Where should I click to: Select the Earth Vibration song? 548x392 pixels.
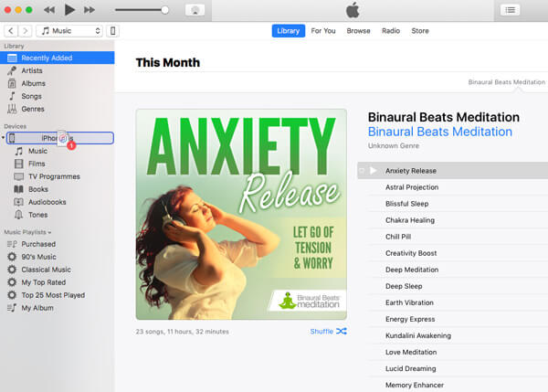(458, 302)
